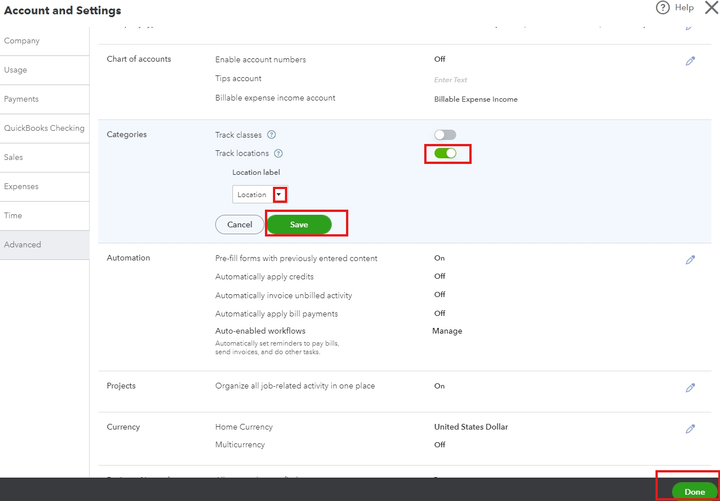Click the green Done button
720x501 pixels.
[694, 492]
